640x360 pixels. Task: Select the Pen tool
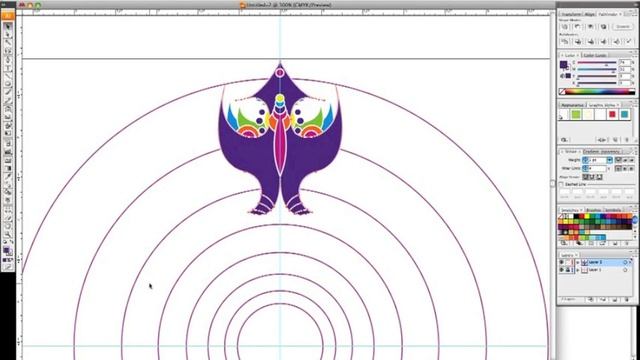coord(8,60)
